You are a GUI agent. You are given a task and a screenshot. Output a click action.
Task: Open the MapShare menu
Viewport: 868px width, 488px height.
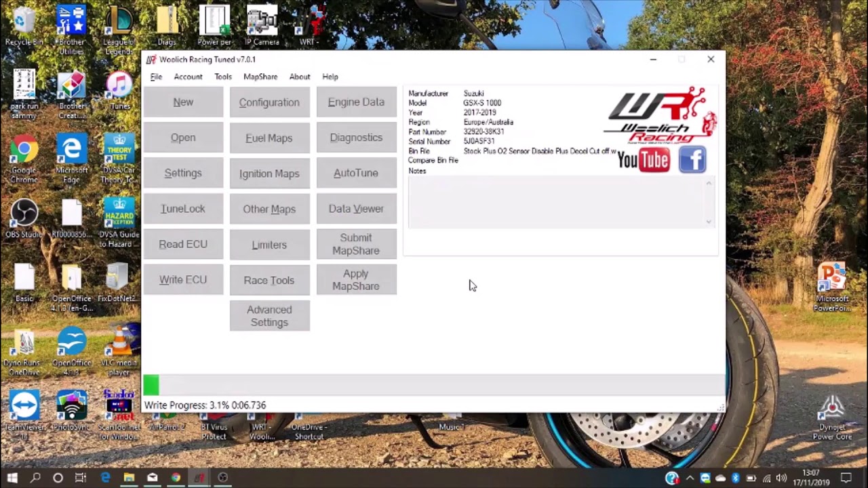tap(260, 77)
